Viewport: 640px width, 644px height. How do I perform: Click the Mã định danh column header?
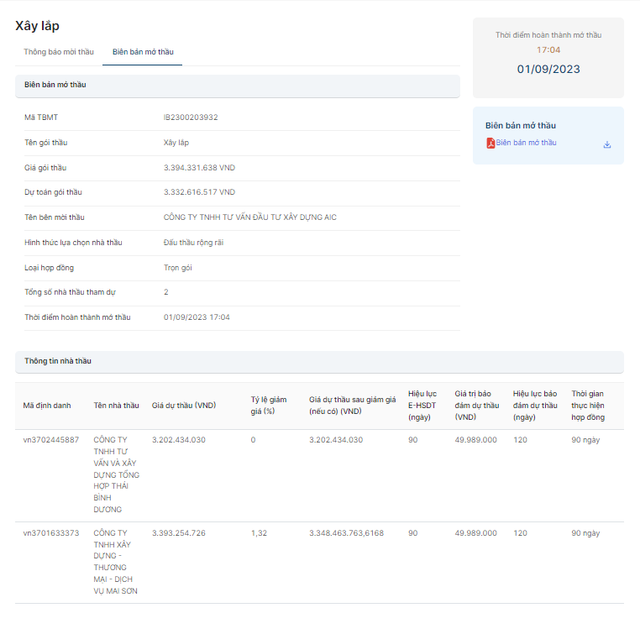(x=47, y=405)
